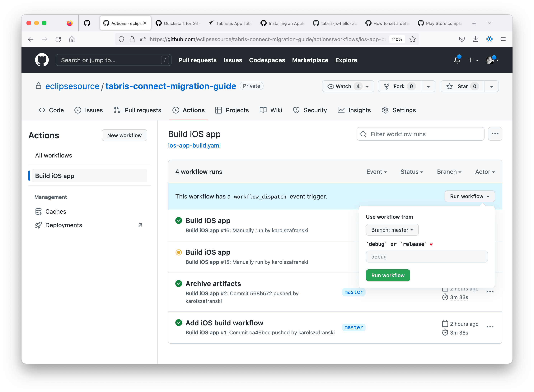Viewport: 534px width, 392px height.
Task: Toggle Watch for this repository
Action: click(x=343, y=86)
